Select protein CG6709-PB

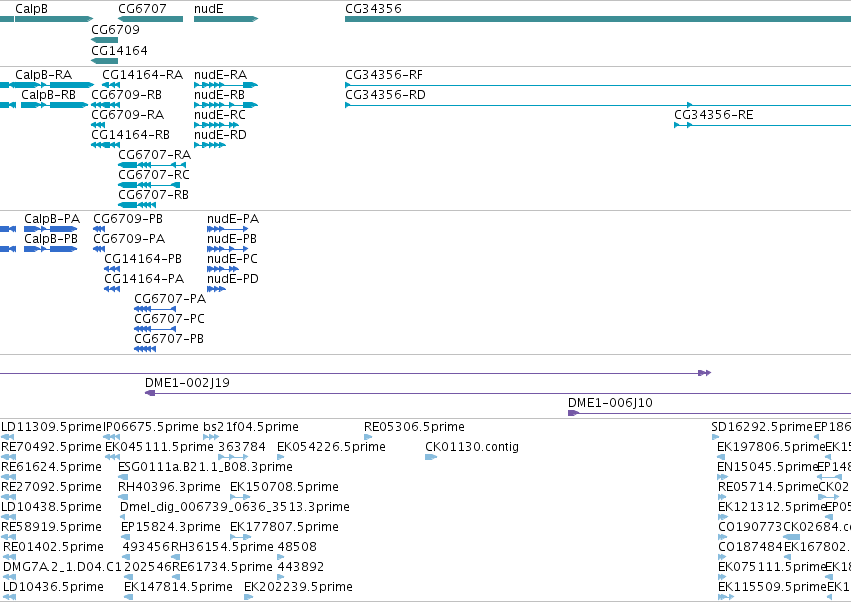tap(99, 229)
